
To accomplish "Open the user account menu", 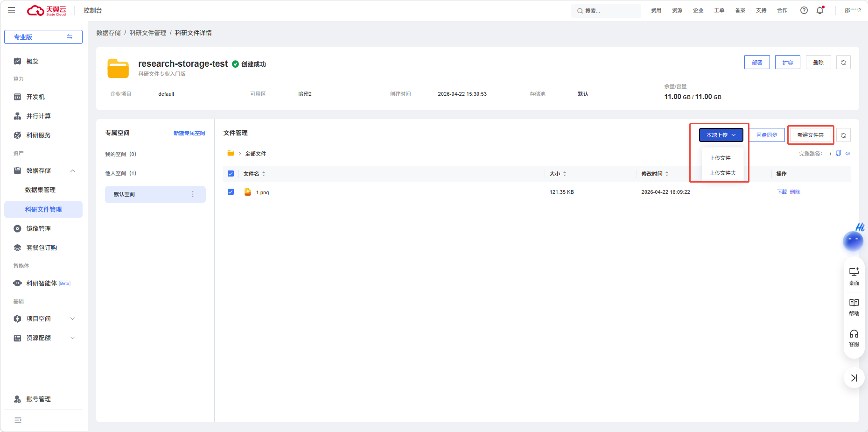I will pos(853,10).
